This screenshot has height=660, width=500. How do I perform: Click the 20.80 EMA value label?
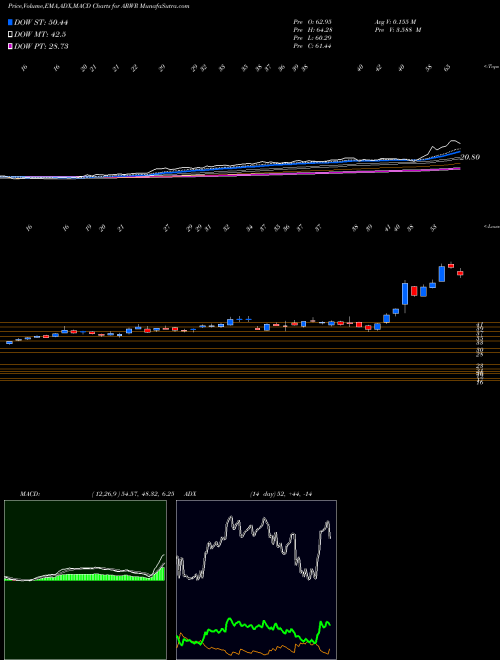[470, 157]
